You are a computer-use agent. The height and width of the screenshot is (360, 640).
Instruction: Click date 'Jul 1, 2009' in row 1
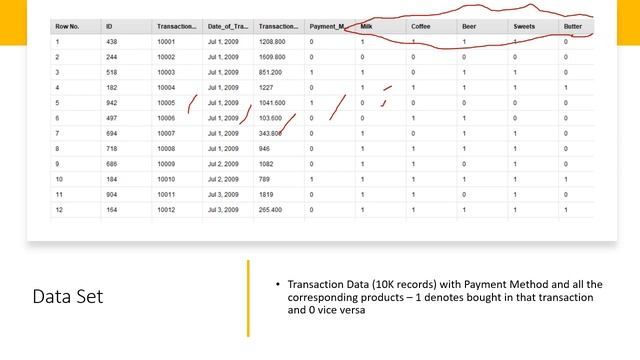pos(223,42)
